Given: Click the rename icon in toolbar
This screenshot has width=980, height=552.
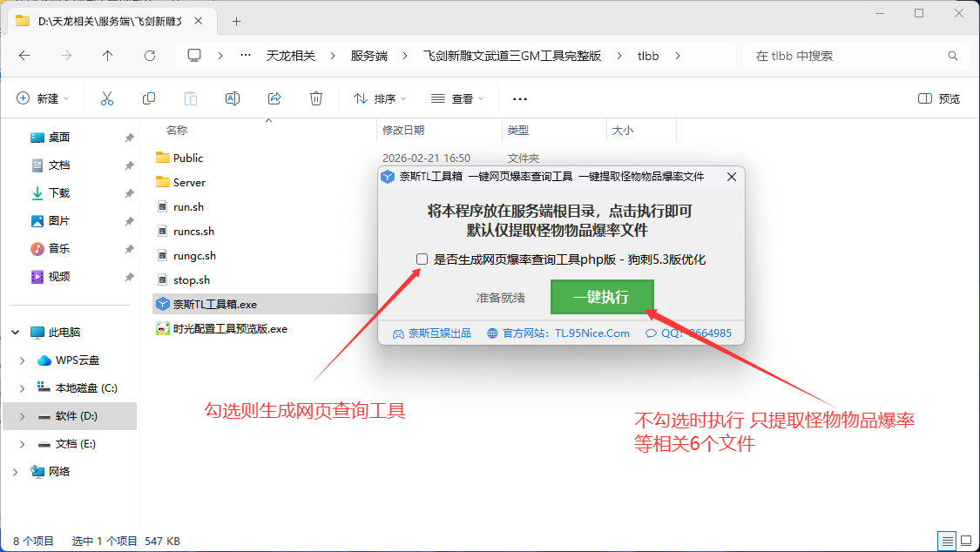Looking at the screenshot, I should pos(233,98).
